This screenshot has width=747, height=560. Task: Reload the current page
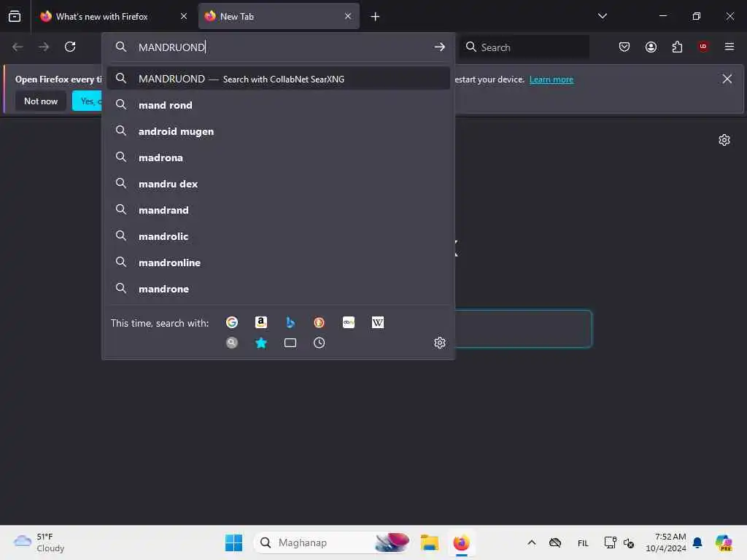coord(70,47)
